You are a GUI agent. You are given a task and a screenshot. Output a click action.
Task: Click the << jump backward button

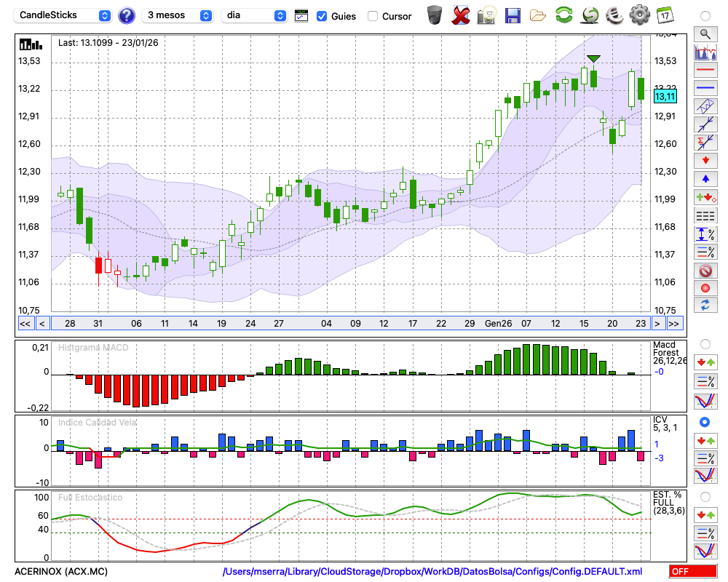click(x=25, y=324)
